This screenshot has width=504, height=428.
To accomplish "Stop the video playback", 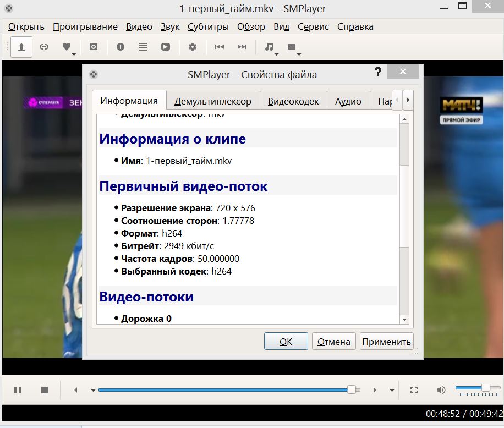I will coord(45,390).
